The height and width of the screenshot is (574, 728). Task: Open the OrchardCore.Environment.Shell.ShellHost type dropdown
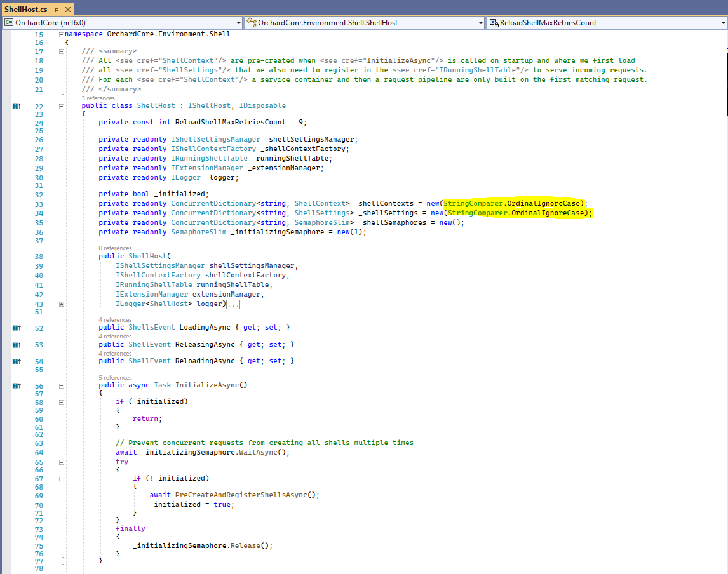pyautogui.click(x=365, y=23)
